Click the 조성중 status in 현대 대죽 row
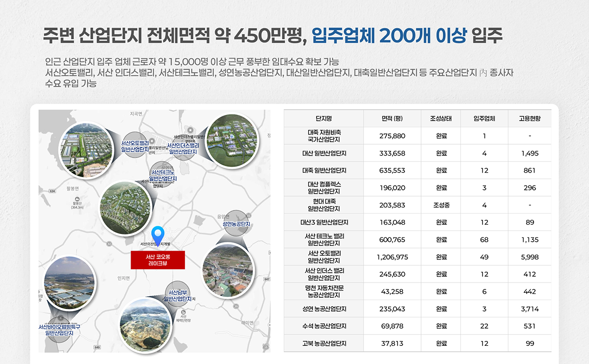 [441, 205]
